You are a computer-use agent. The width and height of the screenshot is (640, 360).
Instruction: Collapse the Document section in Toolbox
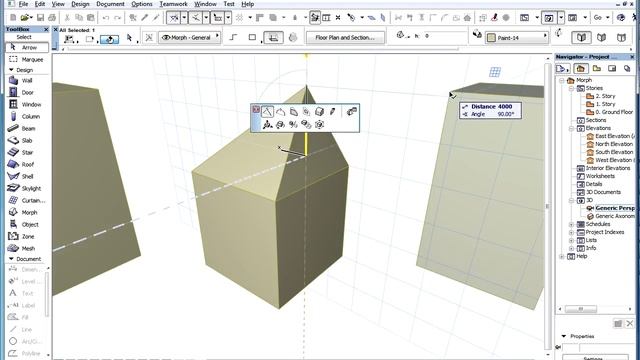(11, 259)
